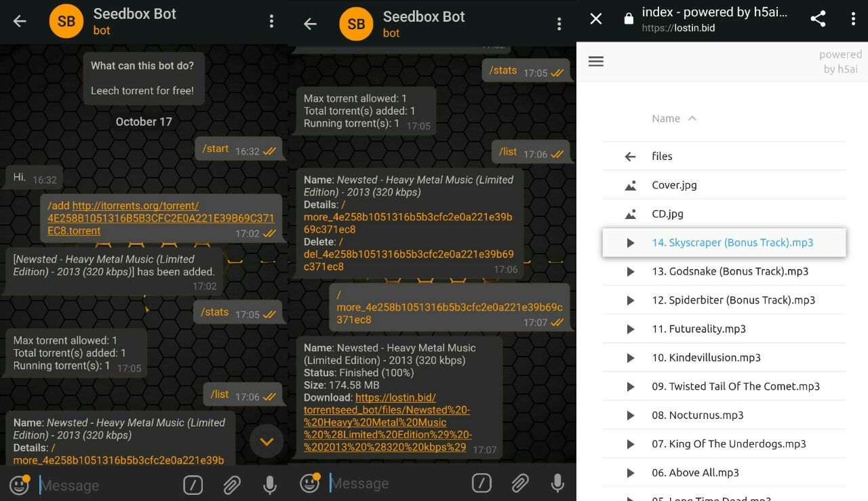
Task: Open '06. Above All.mp3' file
Action: click(724, 473)
